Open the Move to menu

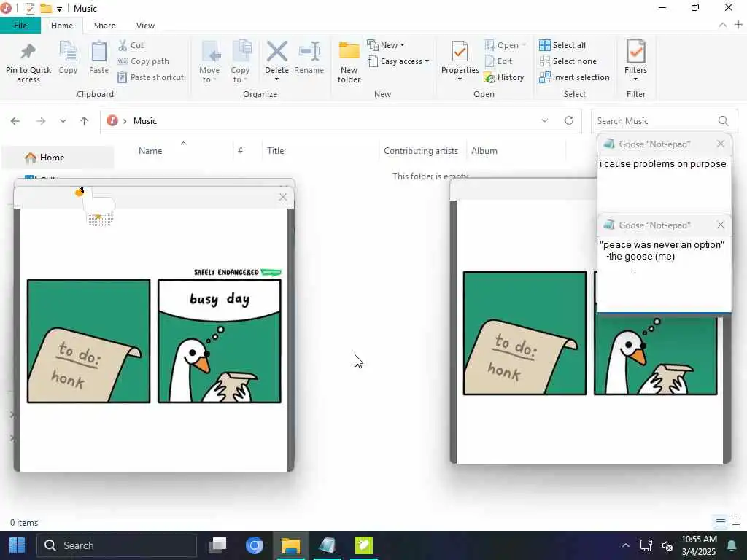(x=209, y=63)
